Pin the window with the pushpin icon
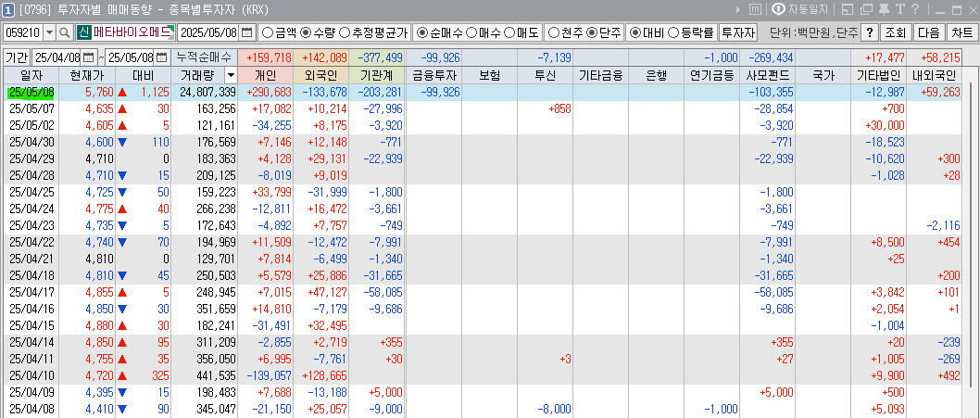The width and height of the screenshot is (980, 418). tap(883, 9)
